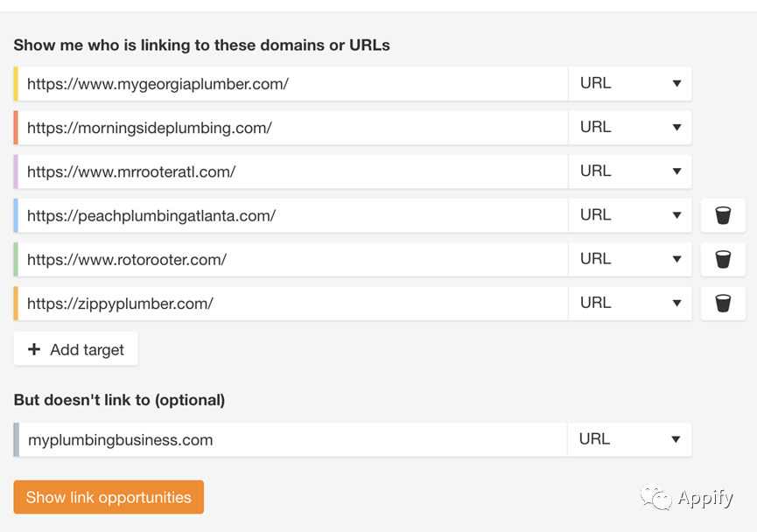Focus the zippyplumber.com input box

click(x=291, y=303)
